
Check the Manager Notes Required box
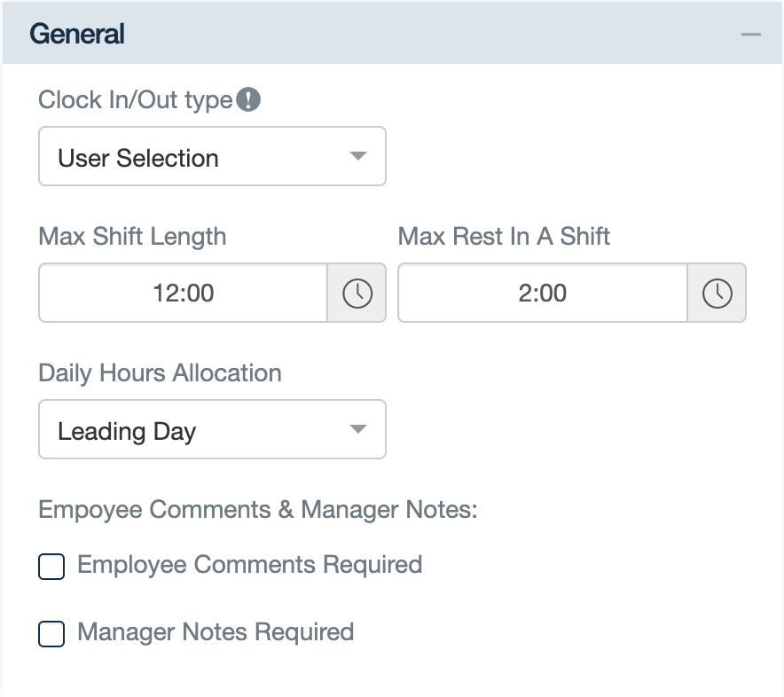[x=51, y=633]
